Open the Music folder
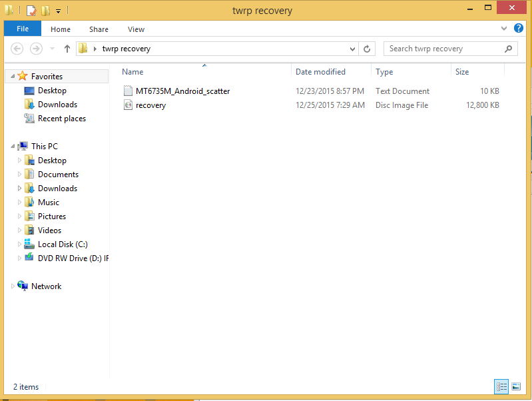This screenshot has height=401, width=532. (49, 202)
